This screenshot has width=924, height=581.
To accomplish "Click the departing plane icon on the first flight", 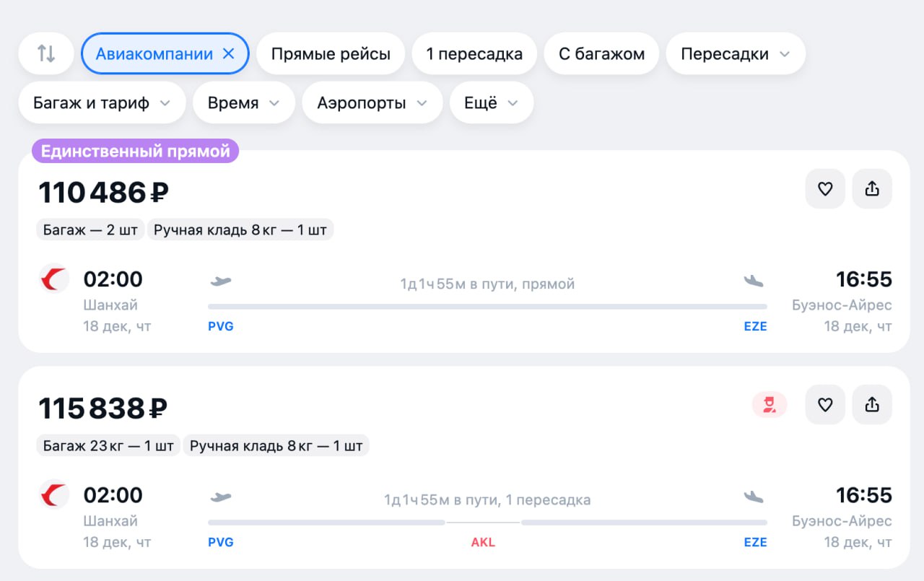I will coord(221,280).
